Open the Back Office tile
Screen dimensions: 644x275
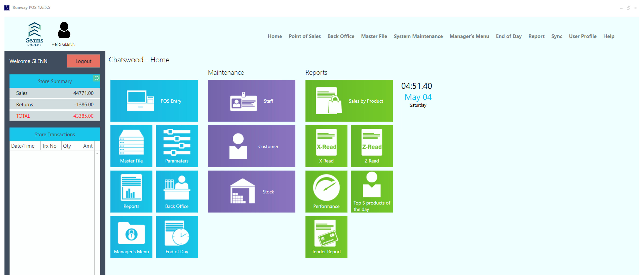(176, 191)
